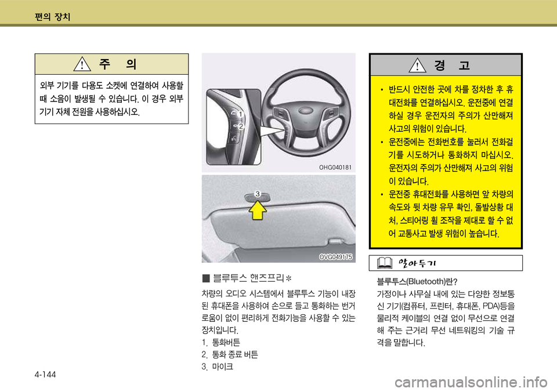Click the line '차량의 오디오 시스템에서 블루투스 기능이 내장'
This screenshot has height=392, width=557.
pyautogui.click(x=278, y=293)
